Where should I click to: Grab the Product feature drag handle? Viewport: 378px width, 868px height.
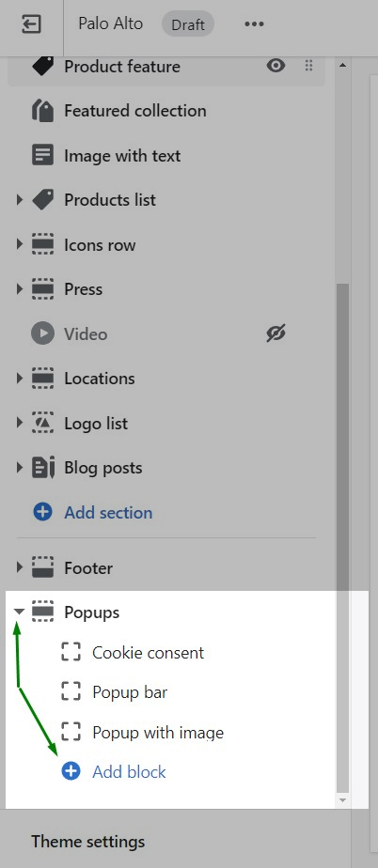pyautogui.click(x=308, y=67)
